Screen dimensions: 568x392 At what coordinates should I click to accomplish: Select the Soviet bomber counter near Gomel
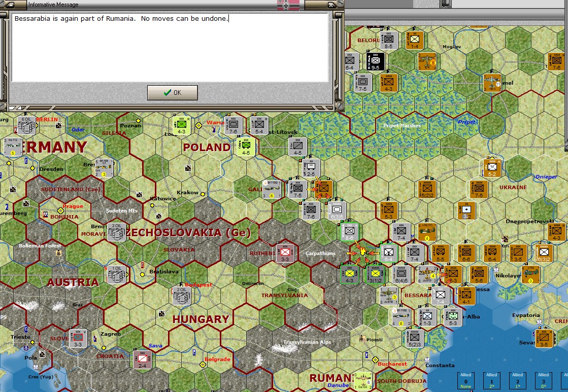tap(492, 83)
